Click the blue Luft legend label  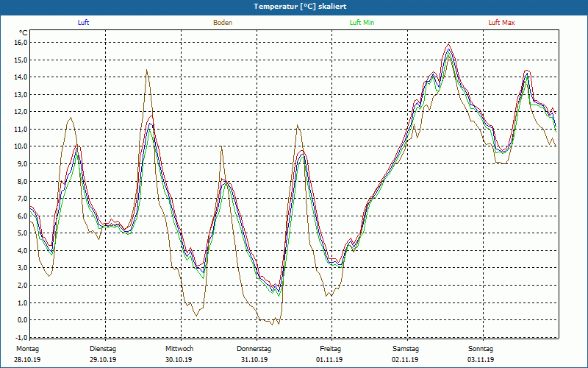tap(83, 23)
